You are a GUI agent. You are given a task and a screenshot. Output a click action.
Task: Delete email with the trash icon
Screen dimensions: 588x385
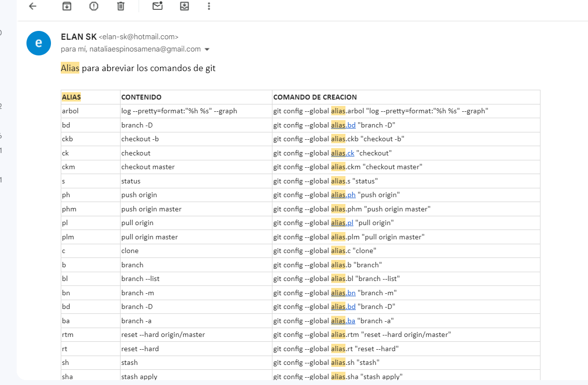(121, 6)
